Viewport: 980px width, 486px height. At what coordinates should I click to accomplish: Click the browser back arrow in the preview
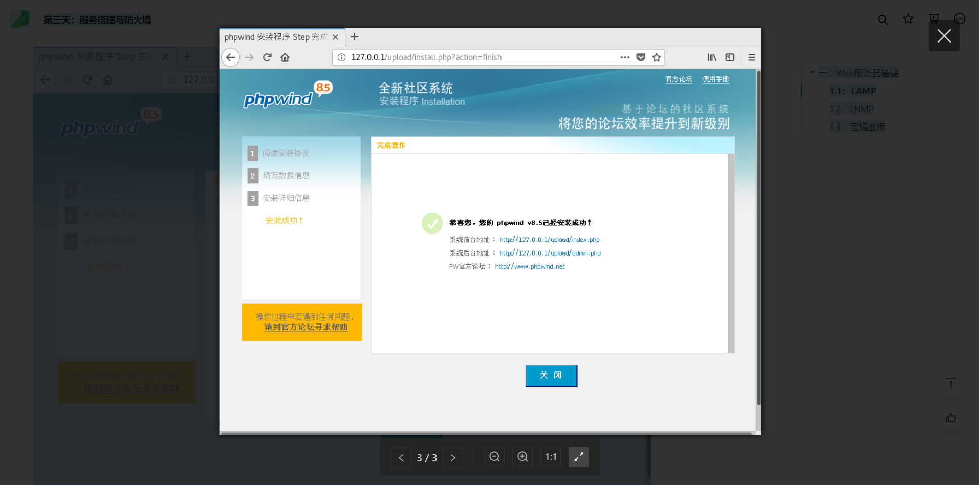tap(230, 57)
